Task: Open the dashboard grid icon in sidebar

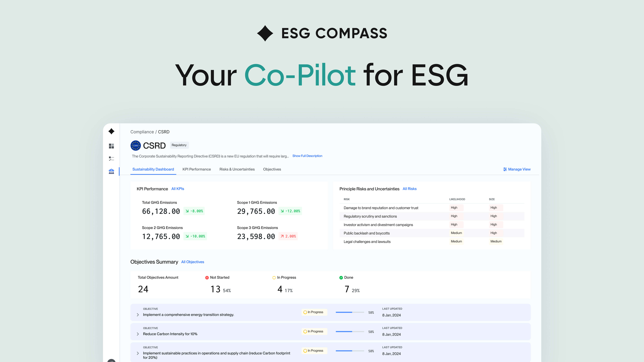Action: [x=111, y=146]
